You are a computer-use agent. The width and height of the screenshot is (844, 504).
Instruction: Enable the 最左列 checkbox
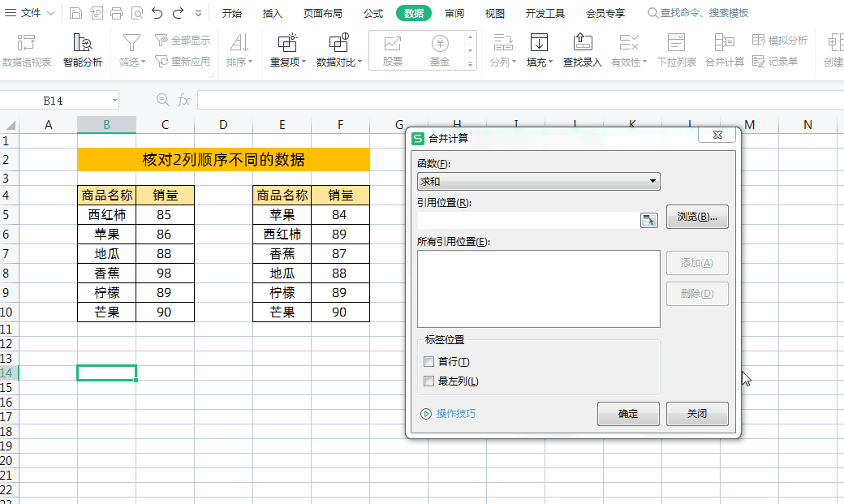point(429,381)
